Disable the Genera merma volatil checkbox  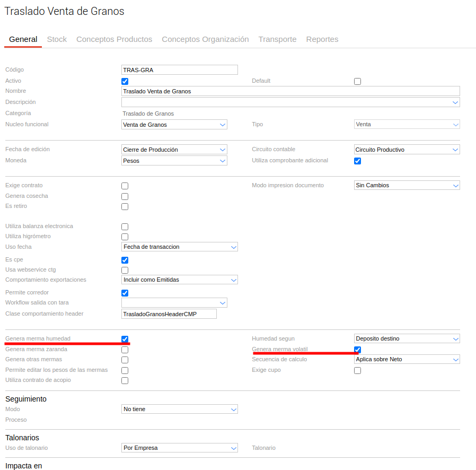(x=357, y=350)
